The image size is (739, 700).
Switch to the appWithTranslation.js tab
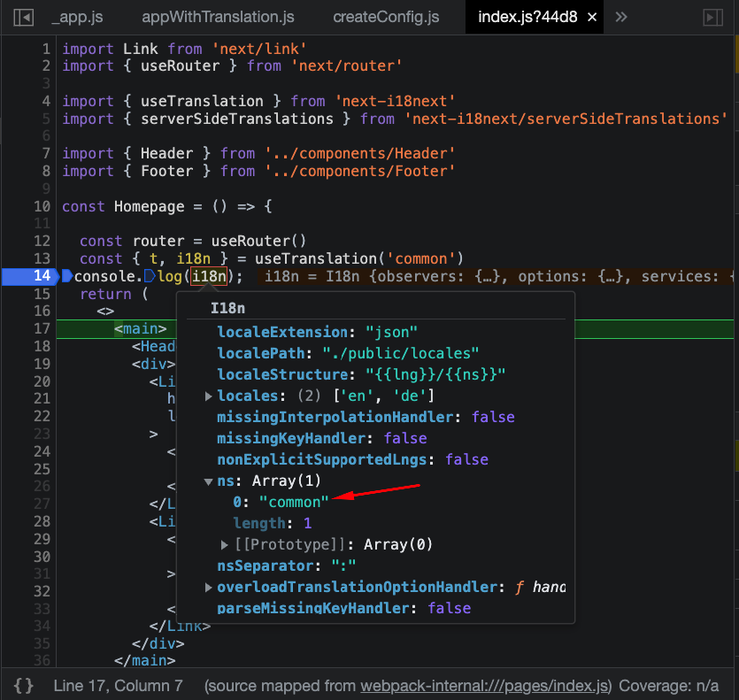(218, 17)
